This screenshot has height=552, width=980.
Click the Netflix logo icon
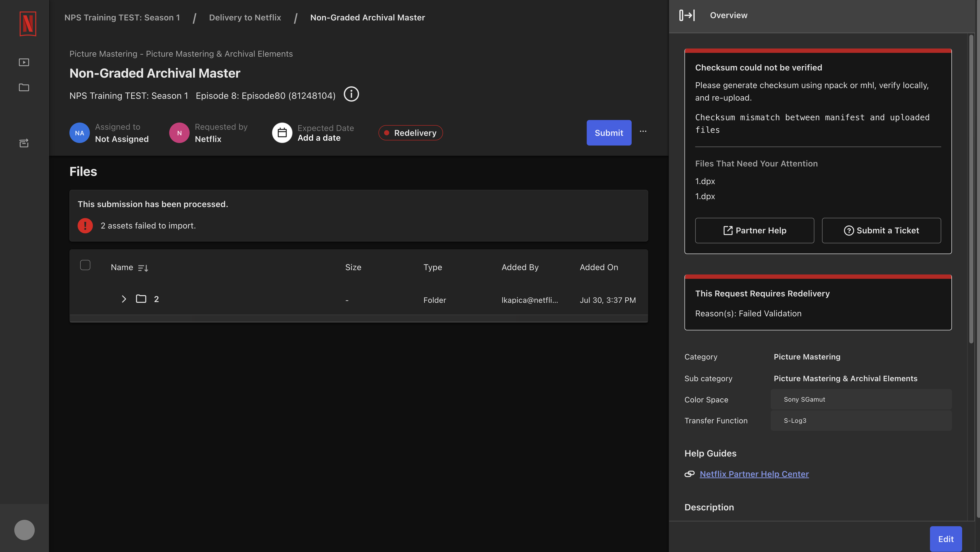pos(28,23)
